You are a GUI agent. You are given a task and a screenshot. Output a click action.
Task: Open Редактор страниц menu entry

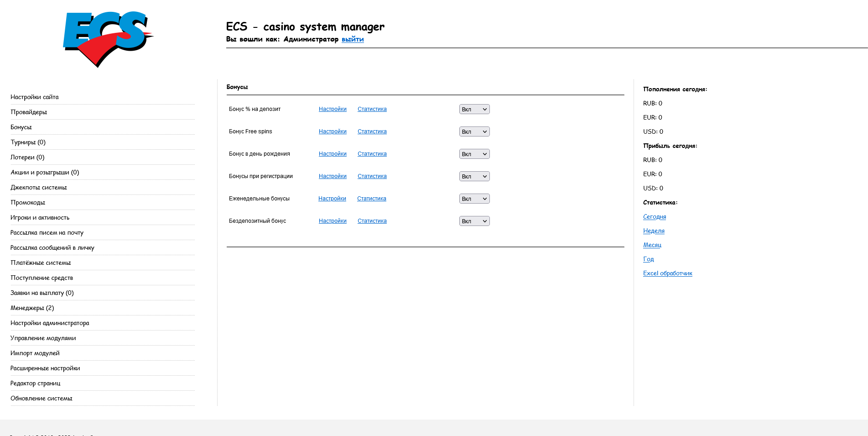click(x=36, y=383)
